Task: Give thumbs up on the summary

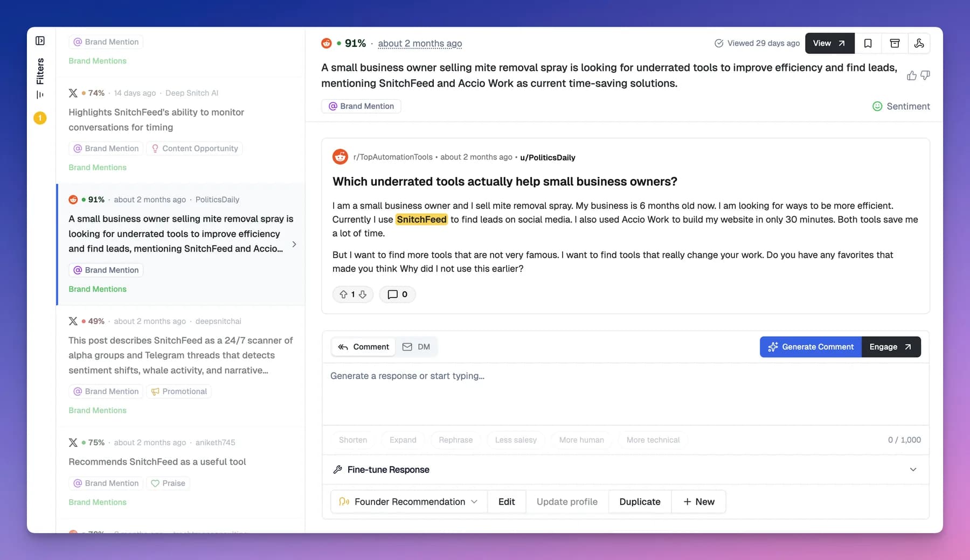Action: tap(911, 75)
